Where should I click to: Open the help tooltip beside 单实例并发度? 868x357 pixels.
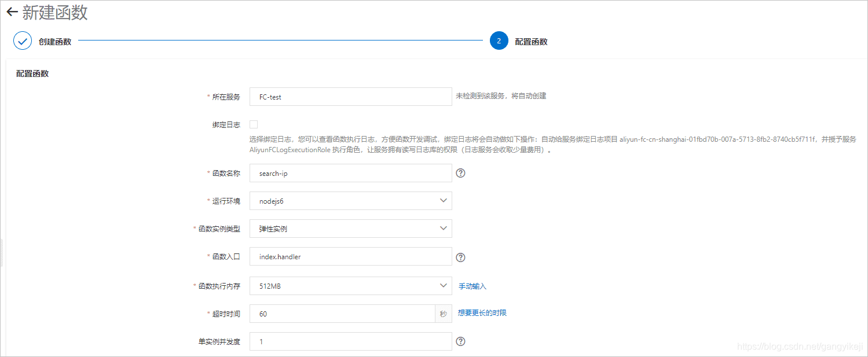pos(460,341)
